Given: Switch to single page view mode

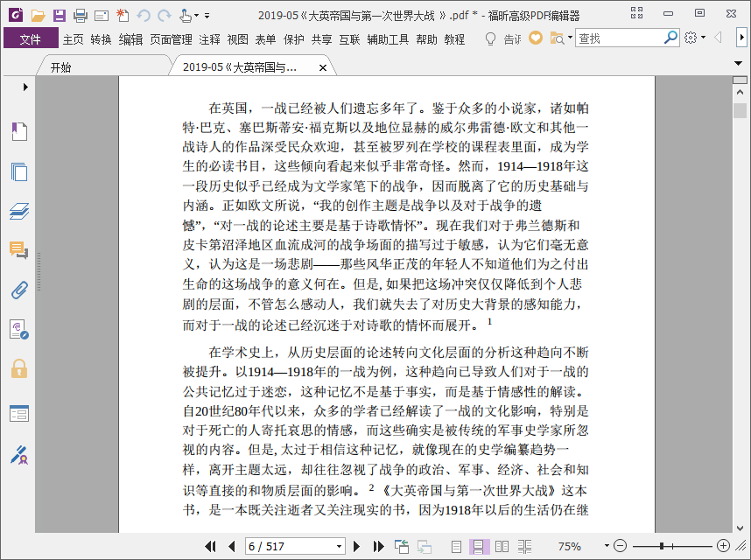Looking at the screenshot, I should pos(456,546).
